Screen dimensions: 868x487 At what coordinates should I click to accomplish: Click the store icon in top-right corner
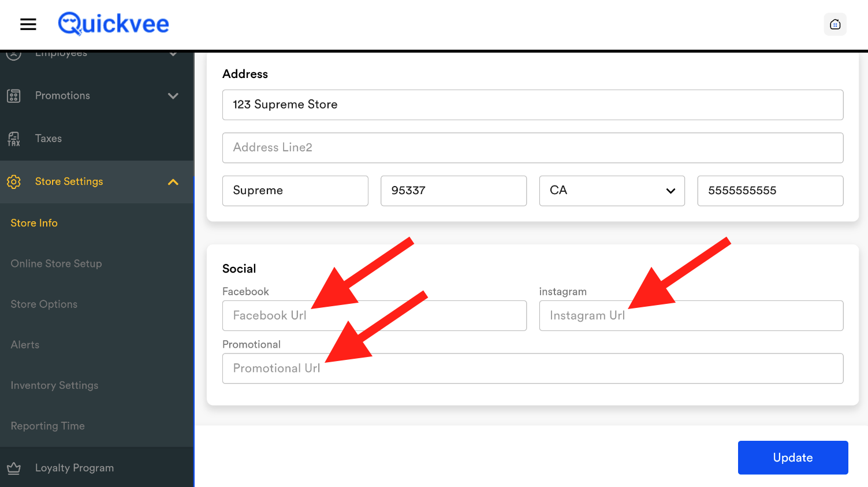point(835,24)
